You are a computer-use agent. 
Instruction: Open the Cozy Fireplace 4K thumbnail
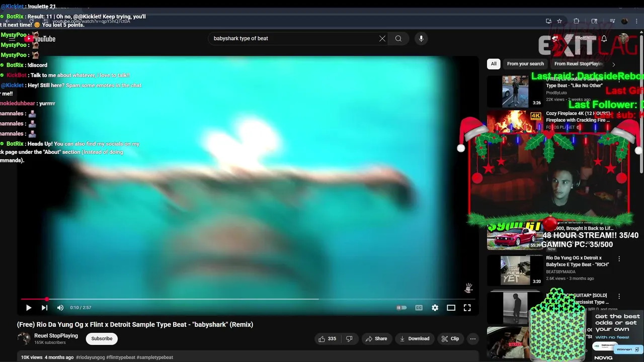click(515, 121)
